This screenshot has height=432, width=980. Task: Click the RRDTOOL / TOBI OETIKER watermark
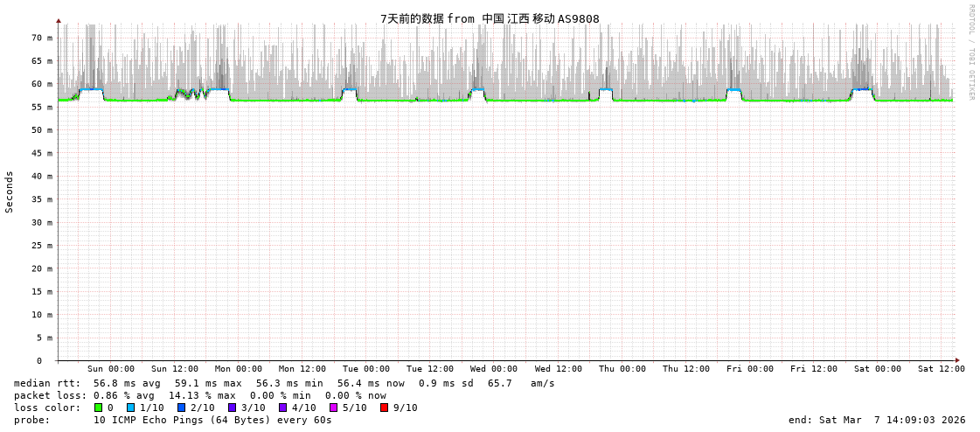[970, 52]
